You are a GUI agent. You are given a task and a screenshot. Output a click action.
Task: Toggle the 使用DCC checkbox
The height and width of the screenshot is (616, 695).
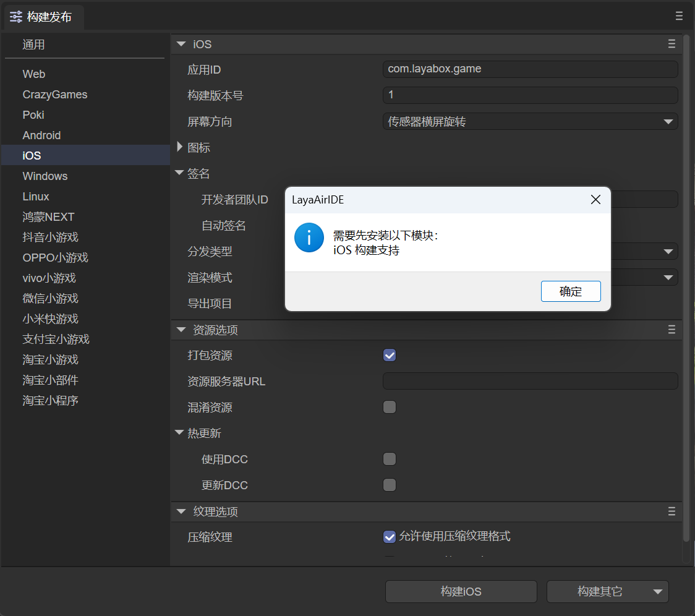point(390,459)
